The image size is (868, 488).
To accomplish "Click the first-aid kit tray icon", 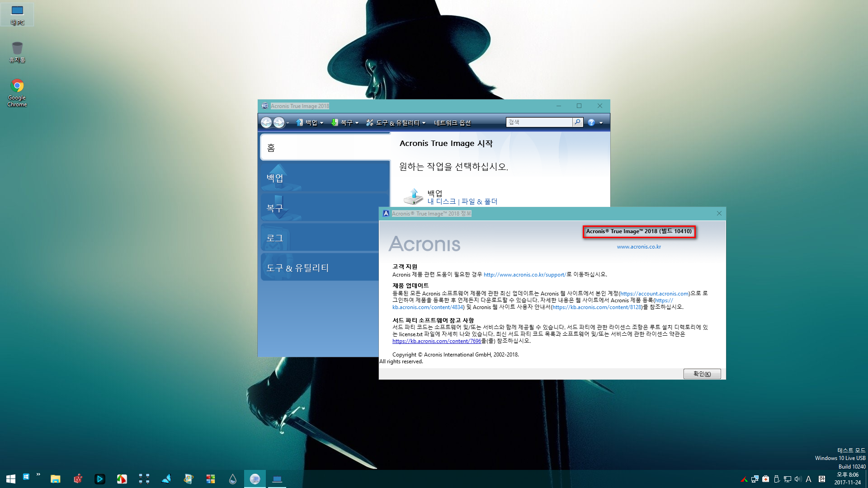I will (x=766, y=479).
